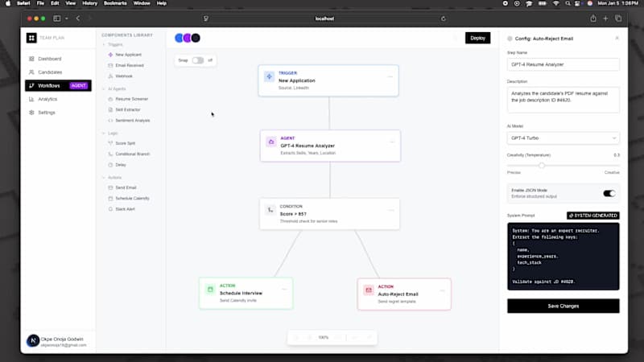The height and width of the screenshot is (362, 644).
Task: Open the Bookmarks menu
Action: (115, 3)
